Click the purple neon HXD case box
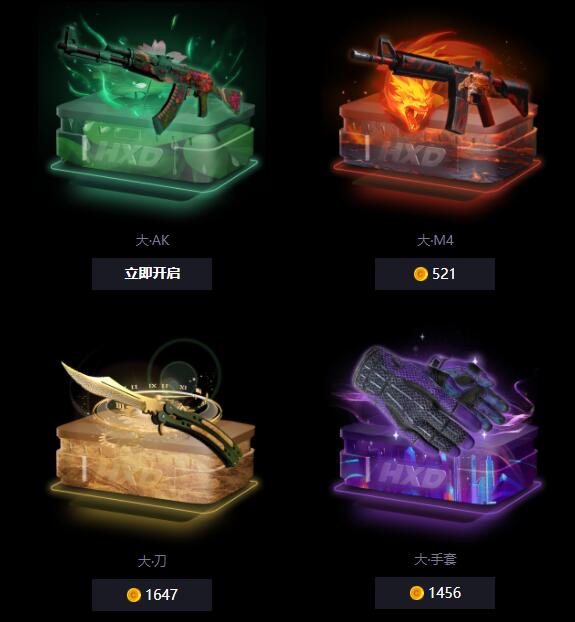The width and height of the screenshot is (575, 622). pos(438,468)
